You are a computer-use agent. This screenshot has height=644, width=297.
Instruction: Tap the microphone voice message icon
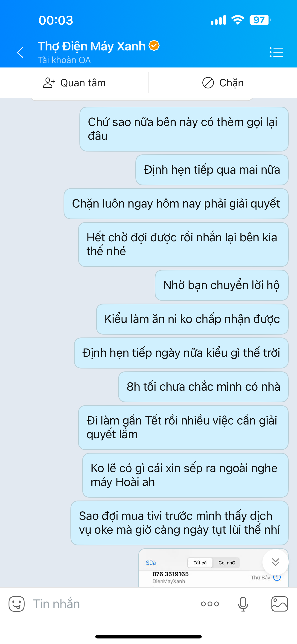coord(243,604)
